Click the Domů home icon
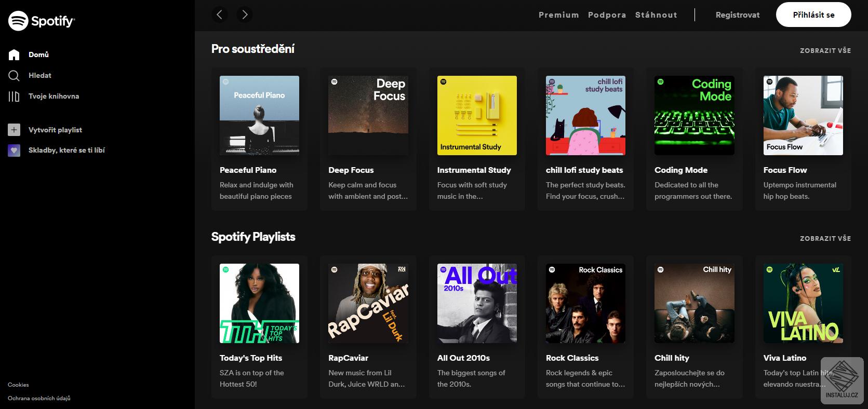The image size is (868, 409). 14,54
